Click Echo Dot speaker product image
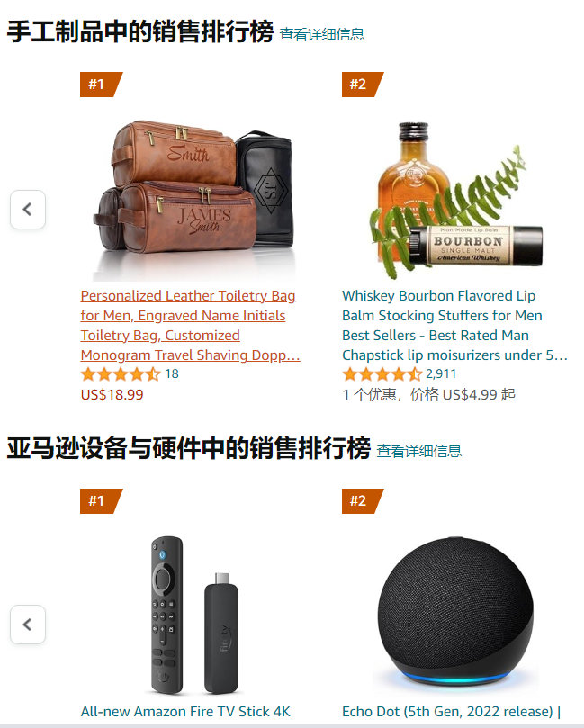The image size is (584, 728). point(455,615)
